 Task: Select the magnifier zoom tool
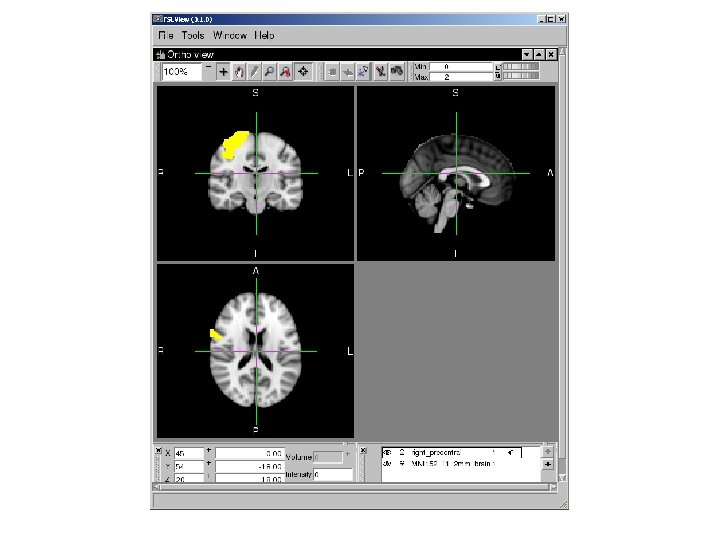point(270,72)
